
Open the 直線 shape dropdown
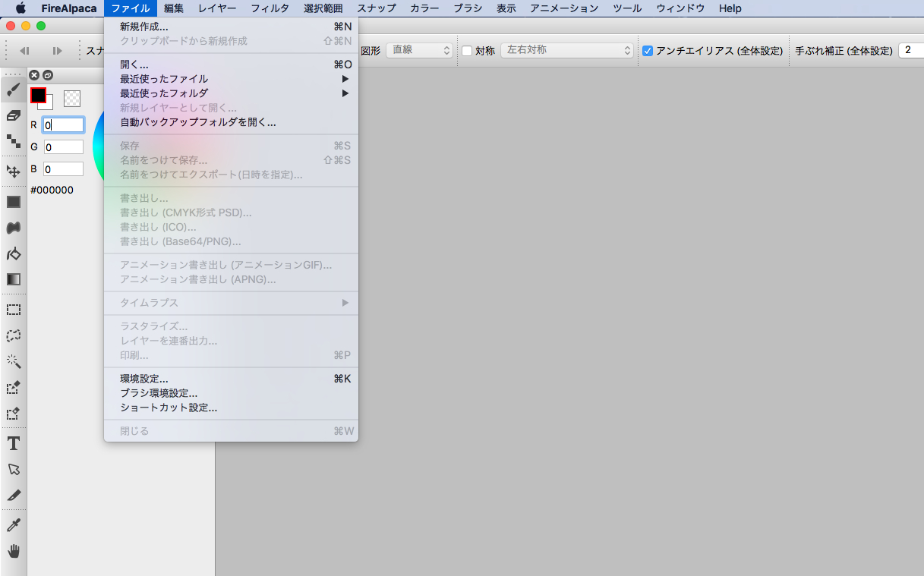[420, 50]
